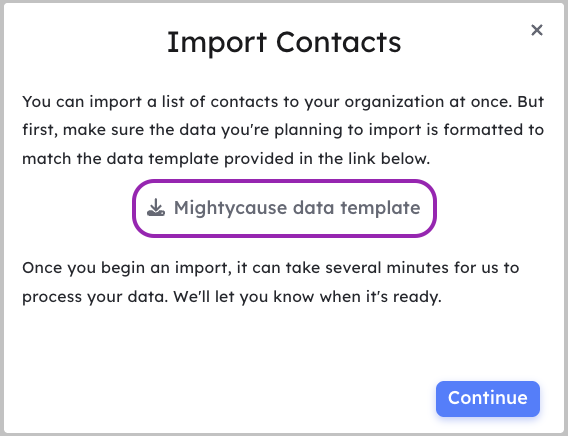The width and height of the screenshot is (568, 436).
Task: Click the purple-outlined template download box
Action: [x=284, y=208]
